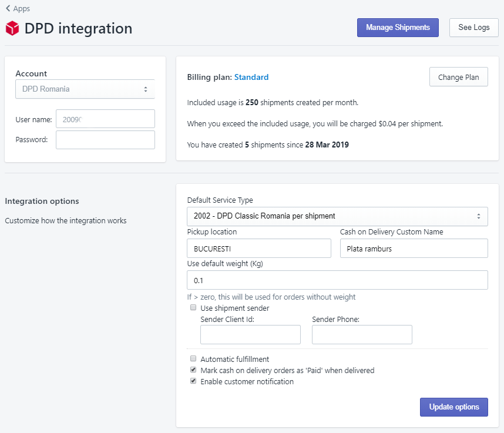Click the 250 shipments included usage text

(x=273, y=103)
